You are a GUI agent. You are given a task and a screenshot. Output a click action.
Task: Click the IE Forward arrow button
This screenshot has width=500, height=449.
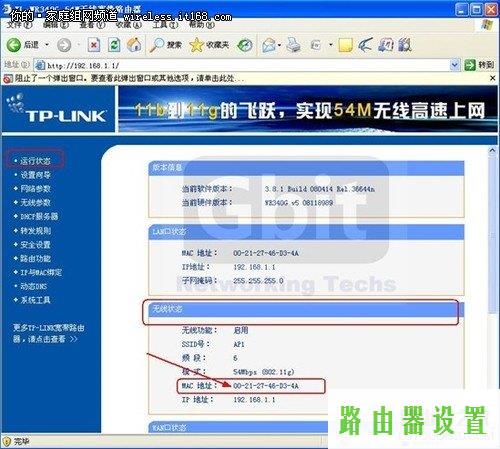64,45
